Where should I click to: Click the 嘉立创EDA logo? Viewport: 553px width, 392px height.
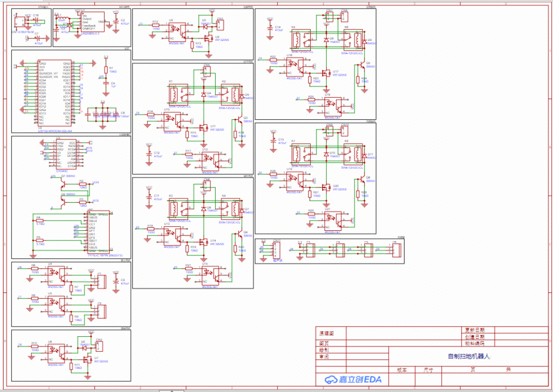[x=353, y=379]
